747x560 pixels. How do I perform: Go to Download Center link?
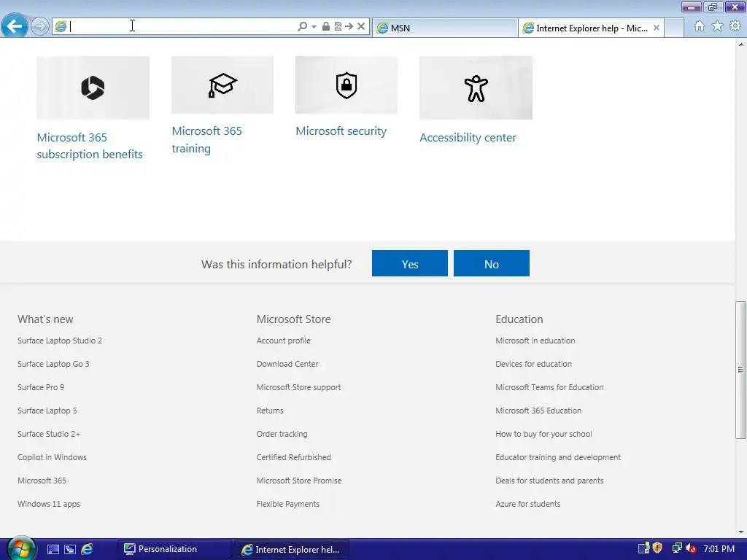[287, 364]
